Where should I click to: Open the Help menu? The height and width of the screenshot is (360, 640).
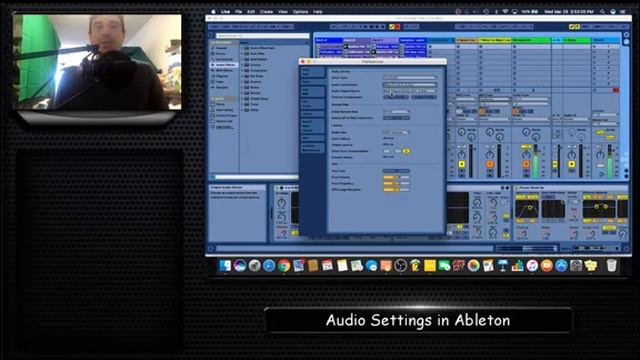click(x=318, y=11)
